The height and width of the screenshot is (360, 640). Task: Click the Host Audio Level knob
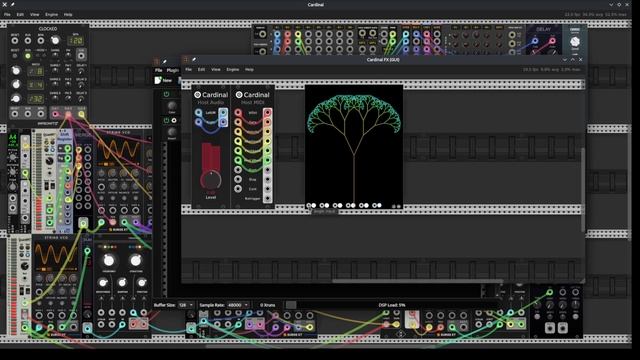[211, 179]
